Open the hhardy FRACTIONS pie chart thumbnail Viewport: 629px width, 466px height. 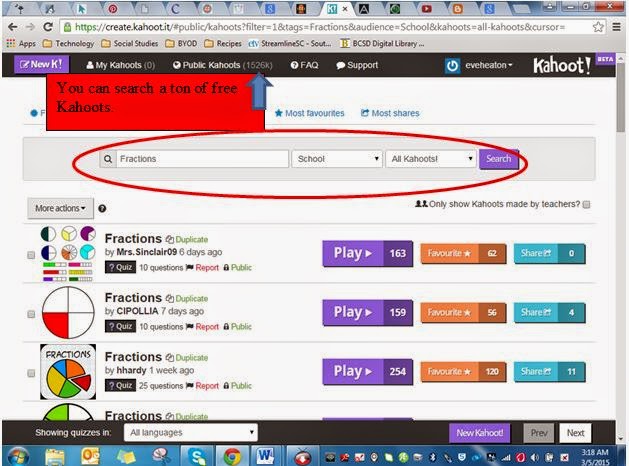(x=68, y=372)
